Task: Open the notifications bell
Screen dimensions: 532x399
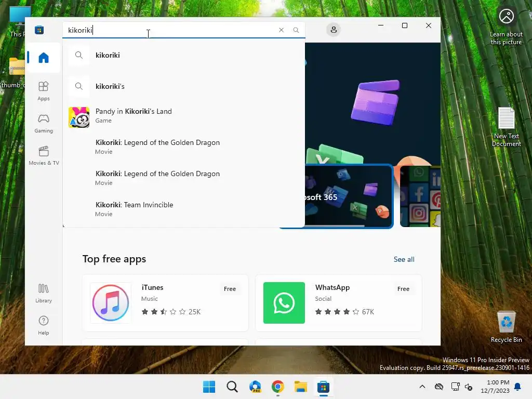Action: (x=517, y=387)
